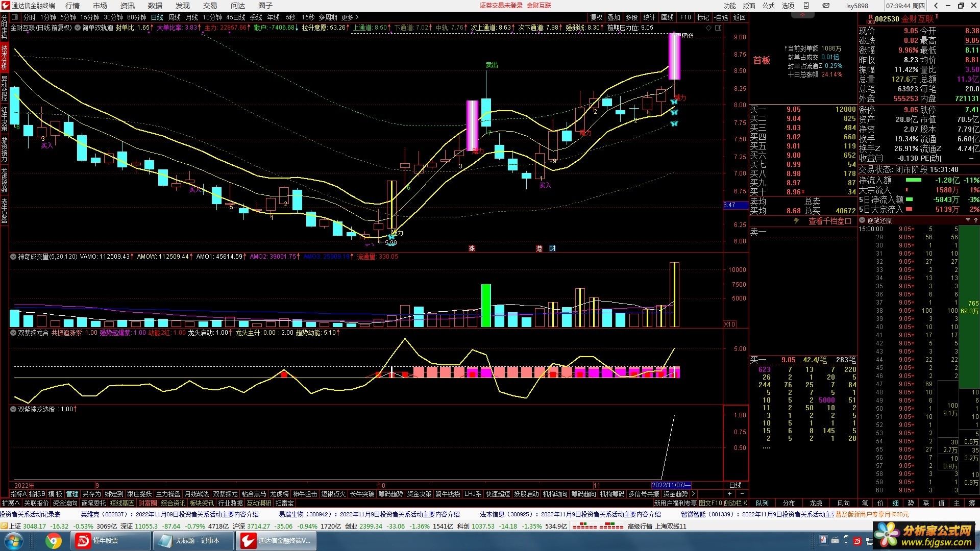Click the right scroll arrow after 资金趋势
Viewport: 980px width, 551px height.
pyautogui.click(x=693, y=494)
